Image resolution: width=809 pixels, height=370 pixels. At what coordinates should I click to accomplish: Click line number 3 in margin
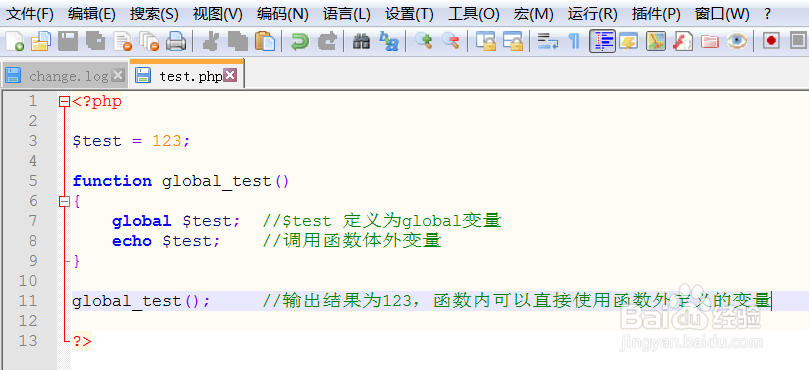[x=33, y=141]
